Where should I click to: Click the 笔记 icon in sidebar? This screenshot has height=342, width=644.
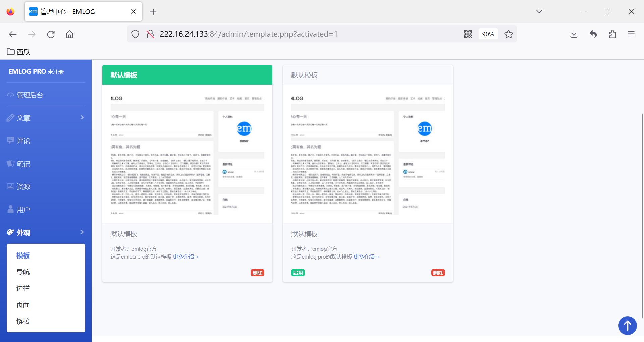[x=11, y=164]
